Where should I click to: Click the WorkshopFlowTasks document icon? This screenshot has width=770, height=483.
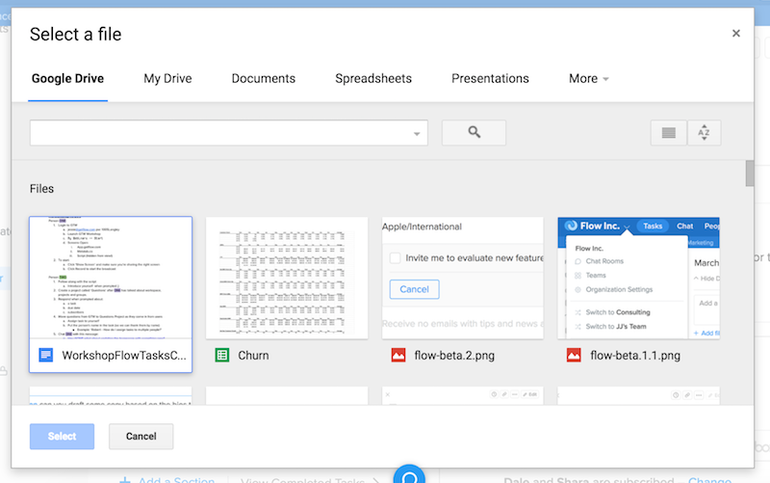point(46,355)
